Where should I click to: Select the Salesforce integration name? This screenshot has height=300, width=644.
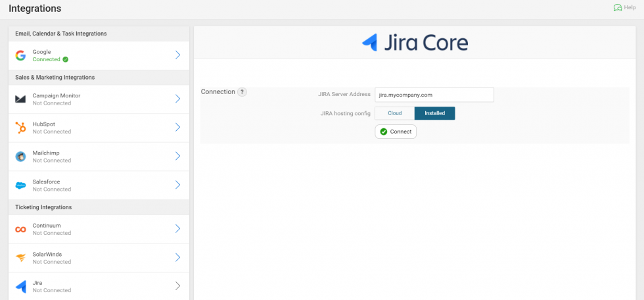(x=46, y=182)
